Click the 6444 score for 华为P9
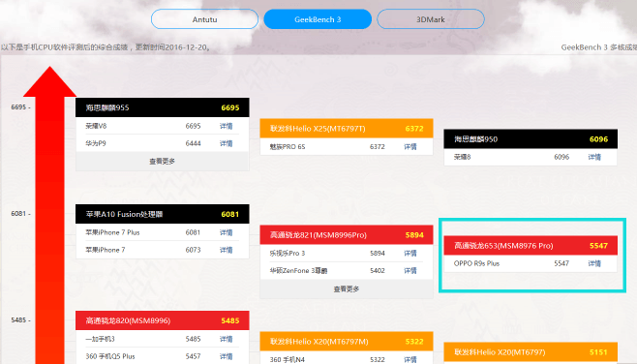This screenshot has height=364, width=637. [x=193, y=143]
